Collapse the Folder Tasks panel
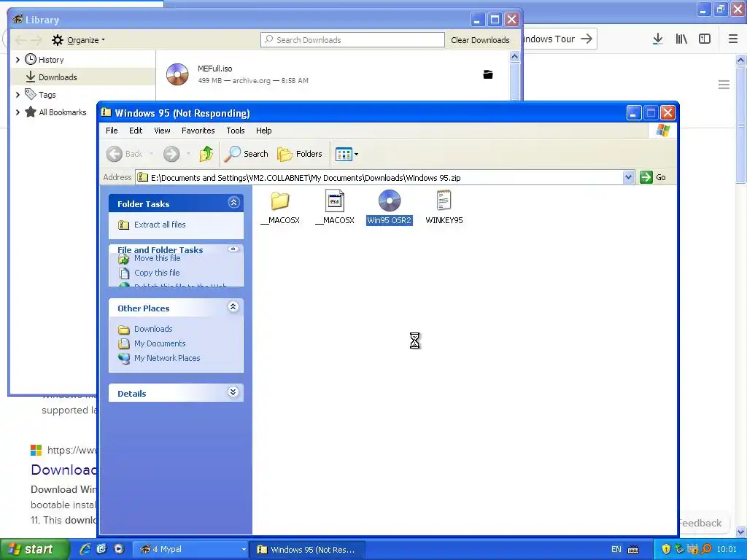 pyautogui.click(x=233, y=203)
